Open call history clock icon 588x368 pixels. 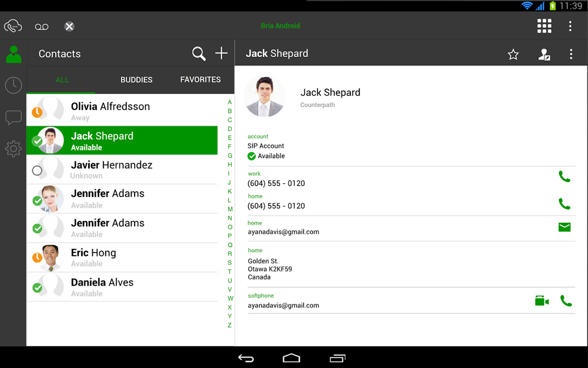coord(13,85)
